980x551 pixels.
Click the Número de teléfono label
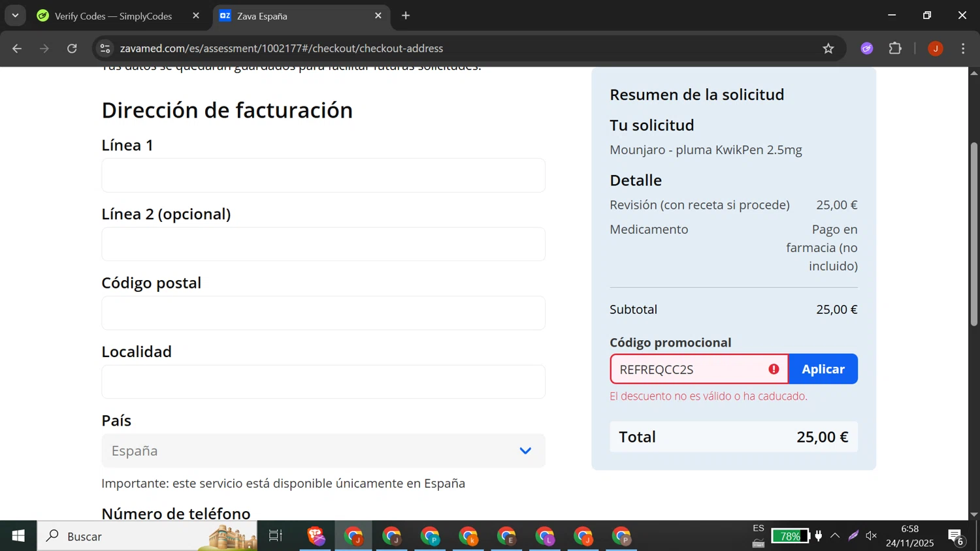tap(176, 514)
